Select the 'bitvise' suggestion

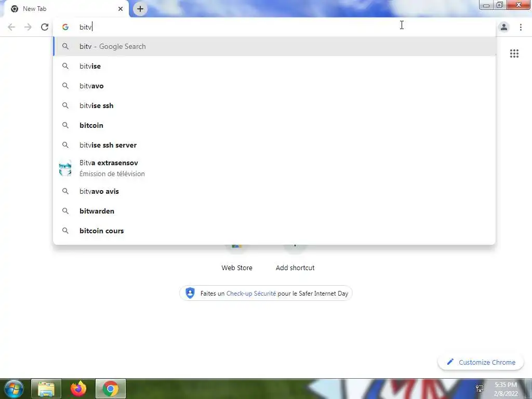[x=274, y=66]
